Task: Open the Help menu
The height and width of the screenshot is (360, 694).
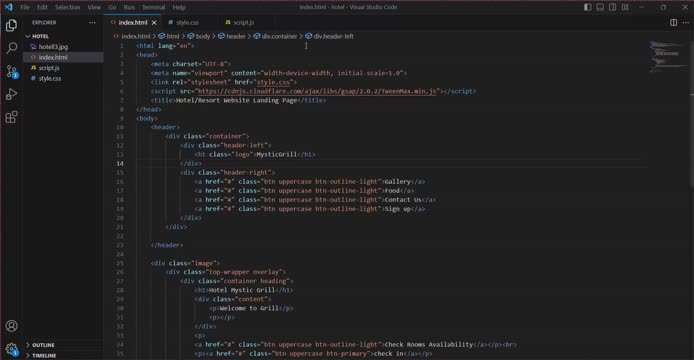Action: pyautogui.click(x=179, y=7)
